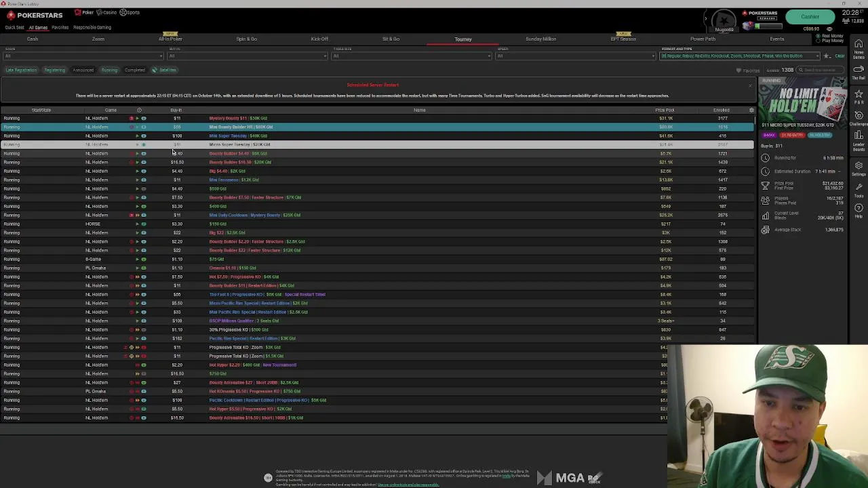Open The Rail sidebar icon
Viewport: 868px width, 488px height.
tap(859, 73)
